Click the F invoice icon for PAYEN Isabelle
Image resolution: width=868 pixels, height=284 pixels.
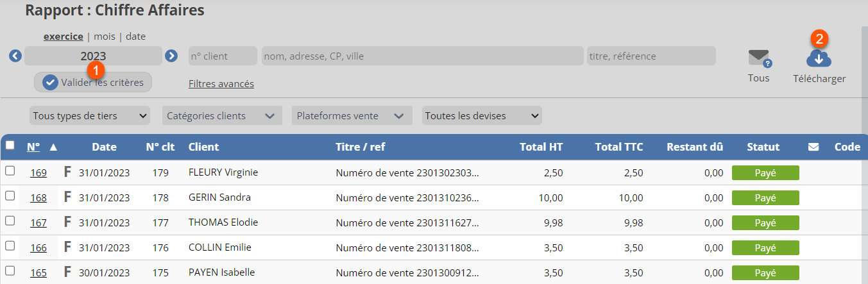67,272
